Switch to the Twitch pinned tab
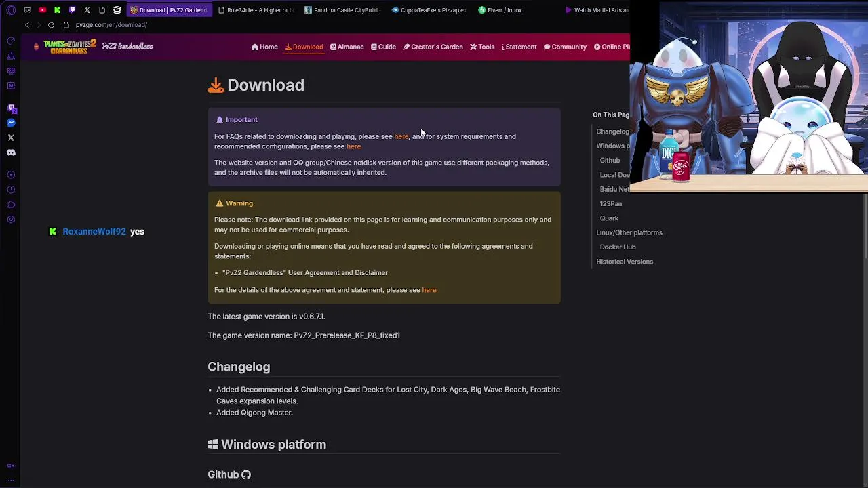Screen dimensions: 868x488 coord(72,10)
